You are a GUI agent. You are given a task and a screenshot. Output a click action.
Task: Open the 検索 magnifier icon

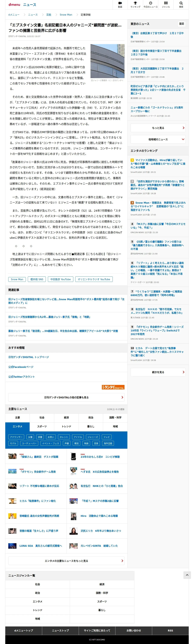(x=181, y=5)
